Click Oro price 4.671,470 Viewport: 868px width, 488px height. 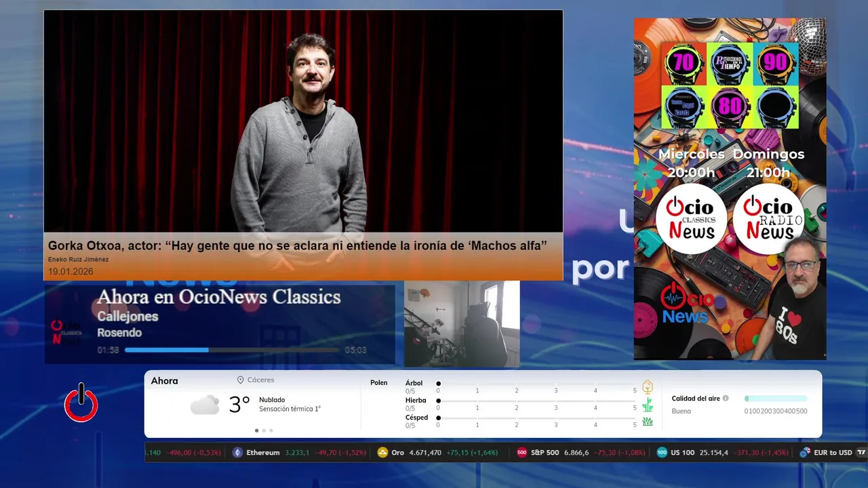pos(425,453)
